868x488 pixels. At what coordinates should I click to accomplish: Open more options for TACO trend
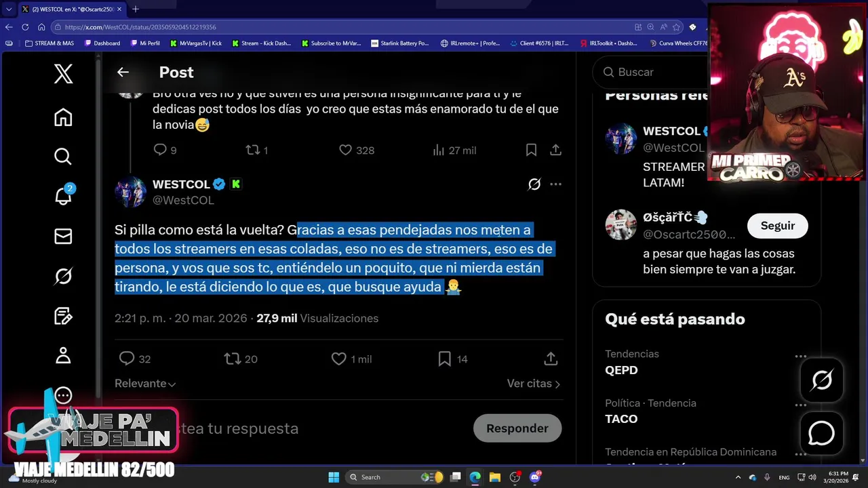tap(801, 405)
